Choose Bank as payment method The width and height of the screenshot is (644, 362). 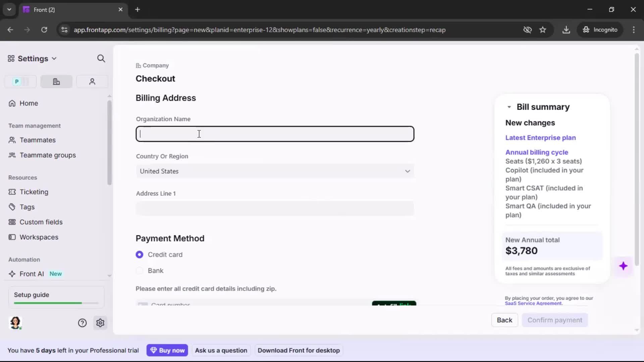coord(140,270)
